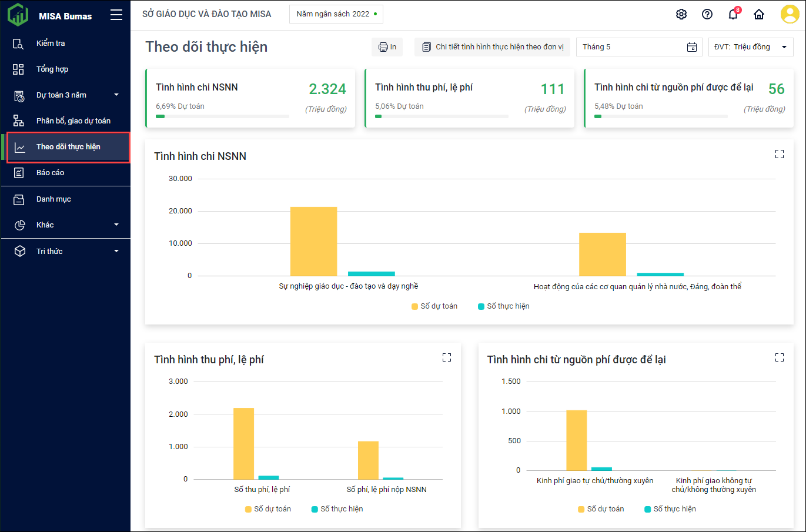
Task: Expand Tình hình thu phí, lệ phí chart
Action: [x=446, y=357]
